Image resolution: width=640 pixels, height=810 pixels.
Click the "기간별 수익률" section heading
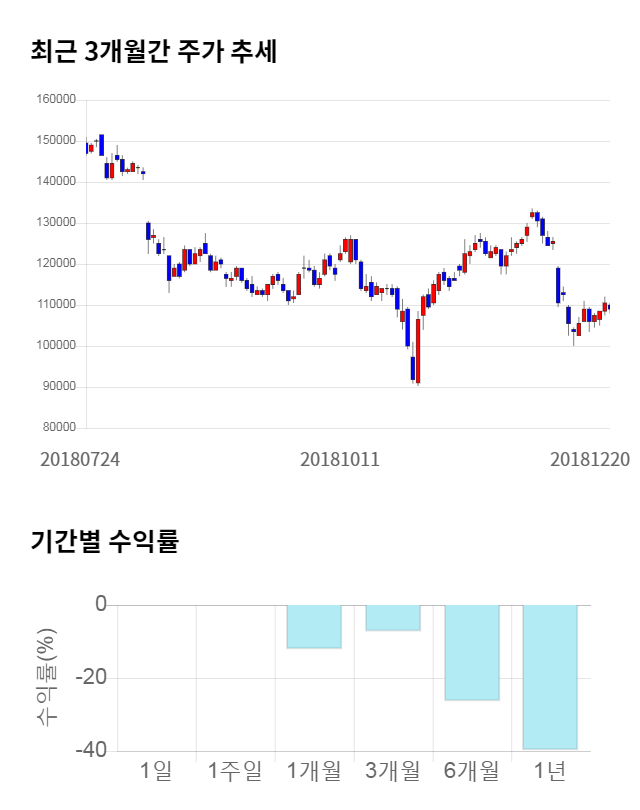104,541
